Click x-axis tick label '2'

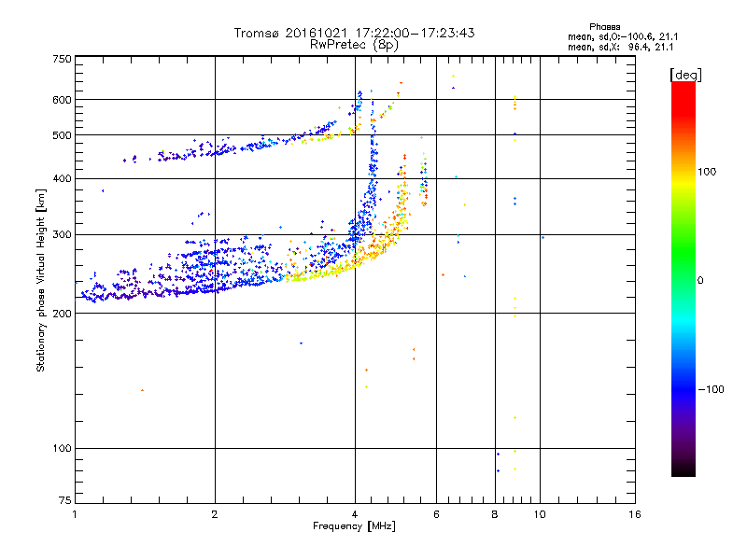(215, 514)
